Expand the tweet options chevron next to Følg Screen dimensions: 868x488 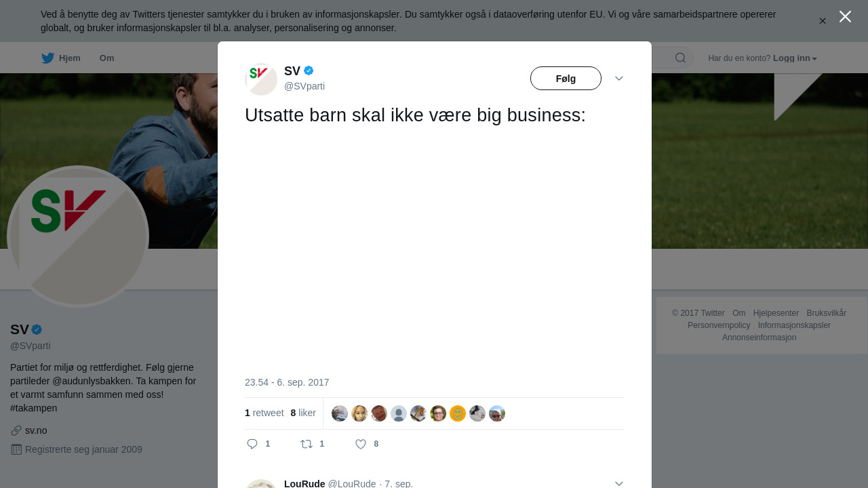619,79
